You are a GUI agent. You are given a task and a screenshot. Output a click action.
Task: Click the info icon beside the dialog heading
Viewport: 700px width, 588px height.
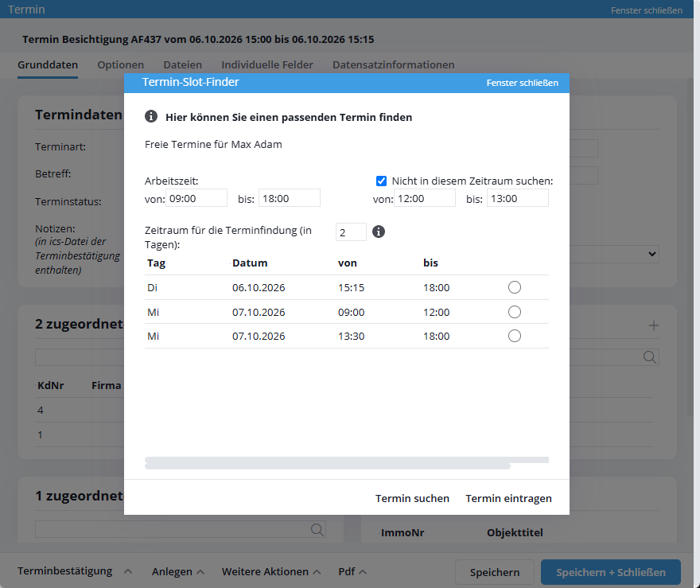tap(151, 116)
